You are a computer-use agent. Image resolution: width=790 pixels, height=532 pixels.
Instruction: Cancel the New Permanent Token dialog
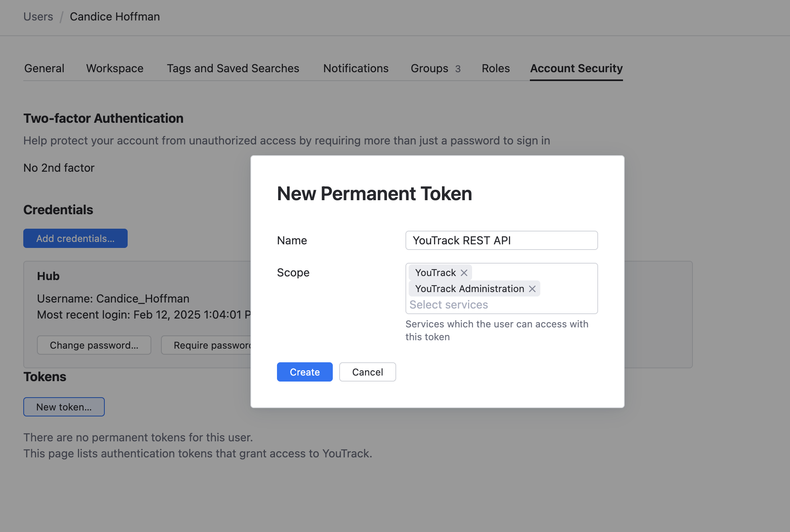click(x=367, y=372)
